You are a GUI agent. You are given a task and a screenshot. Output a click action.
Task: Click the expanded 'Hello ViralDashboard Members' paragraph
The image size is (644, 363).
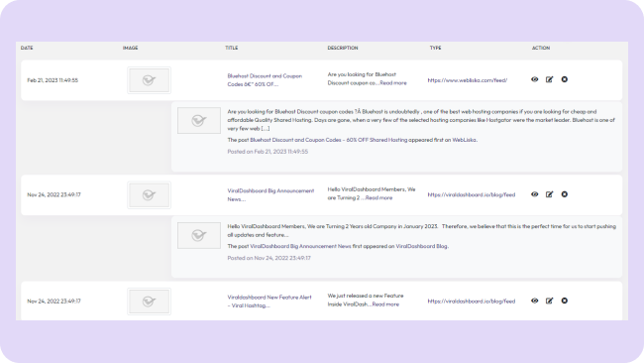point(421,231)
